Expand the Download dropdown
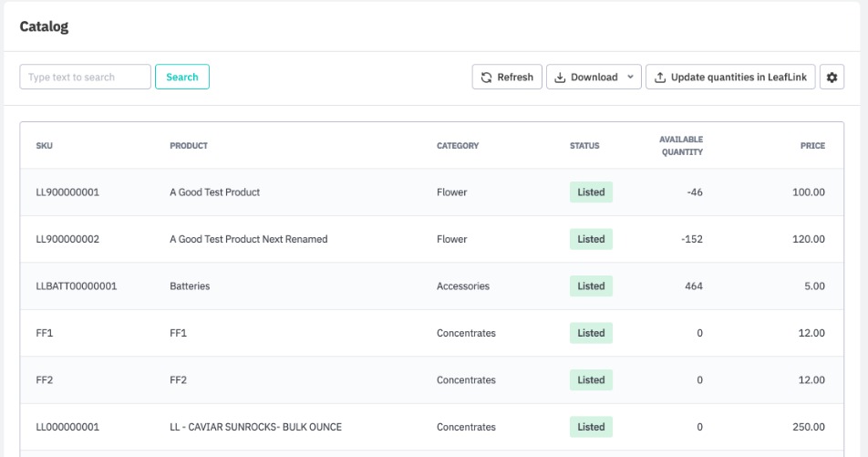This screenshot has height=457, width=868. tap(594, 78)
